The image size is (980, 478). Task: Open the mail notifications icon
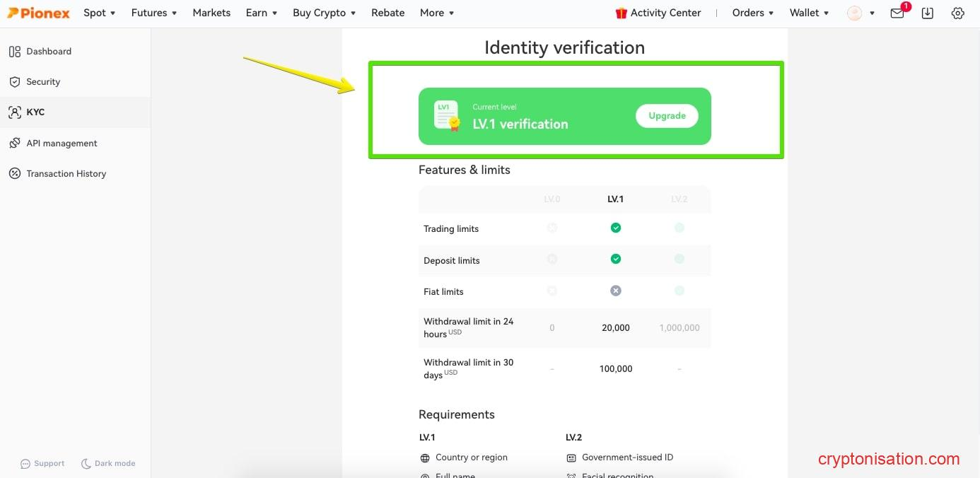pos(897,13)
